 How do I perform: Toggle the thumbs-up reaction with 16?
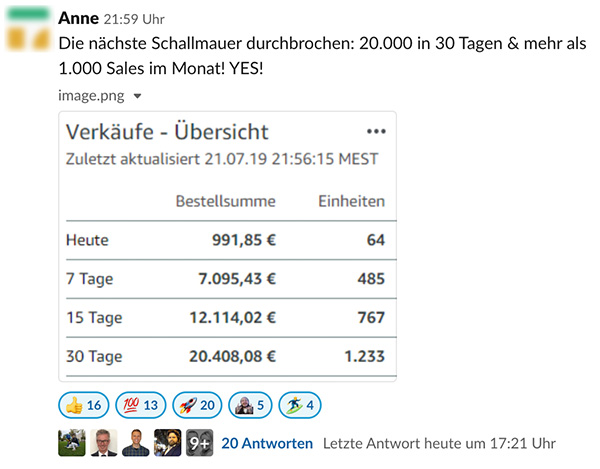(83, 405)
